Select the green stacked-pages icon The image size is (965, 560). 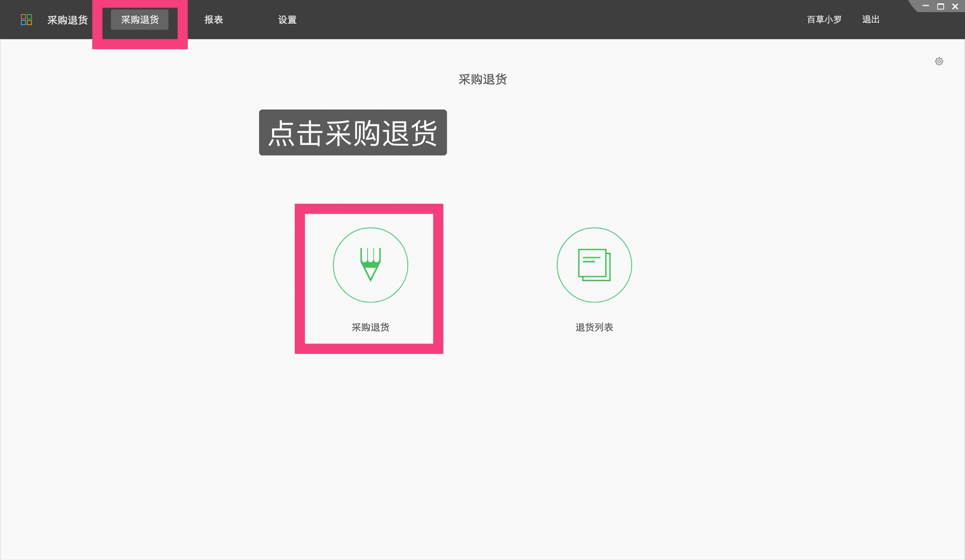pos(594,265)
